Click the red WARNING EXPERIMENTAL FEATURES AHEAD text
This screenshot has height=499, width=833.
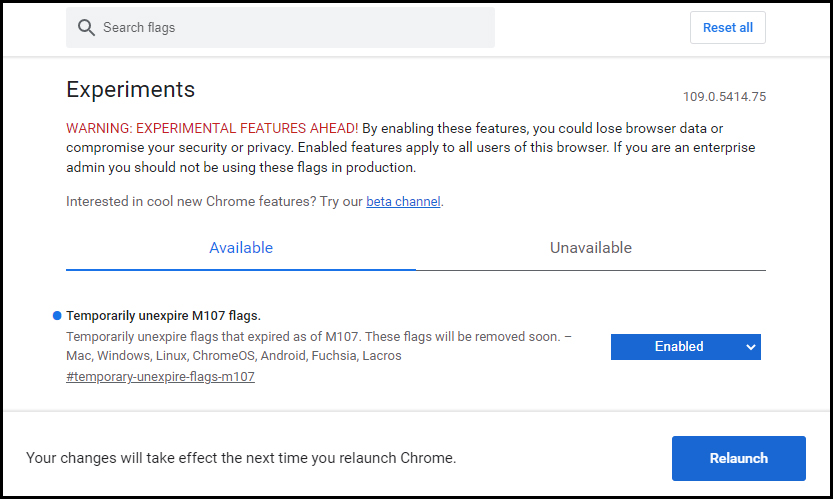[x=212, y=128]
